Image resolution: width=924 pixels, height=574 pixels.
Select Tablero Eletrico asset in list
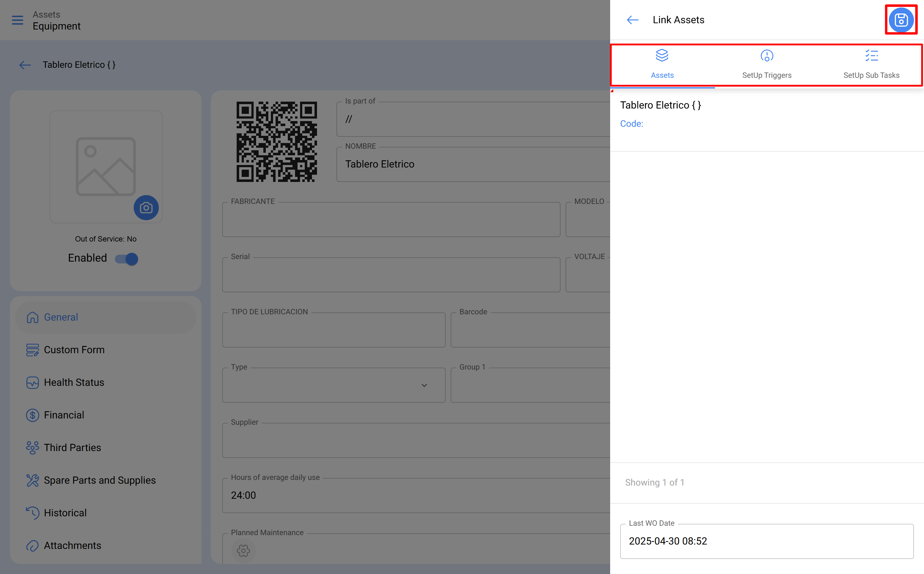[767, 120]
